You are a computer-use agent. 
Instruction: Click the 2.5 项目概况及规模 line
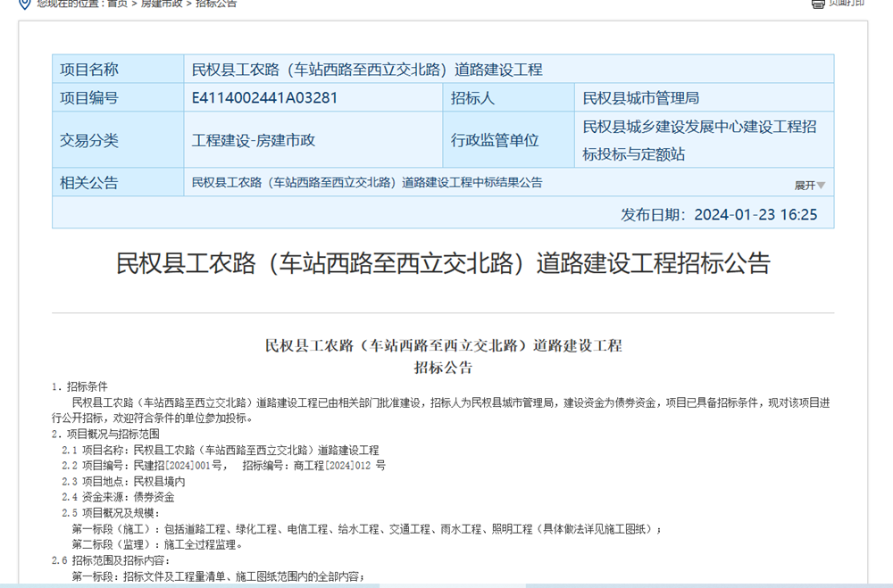point(111,513)
